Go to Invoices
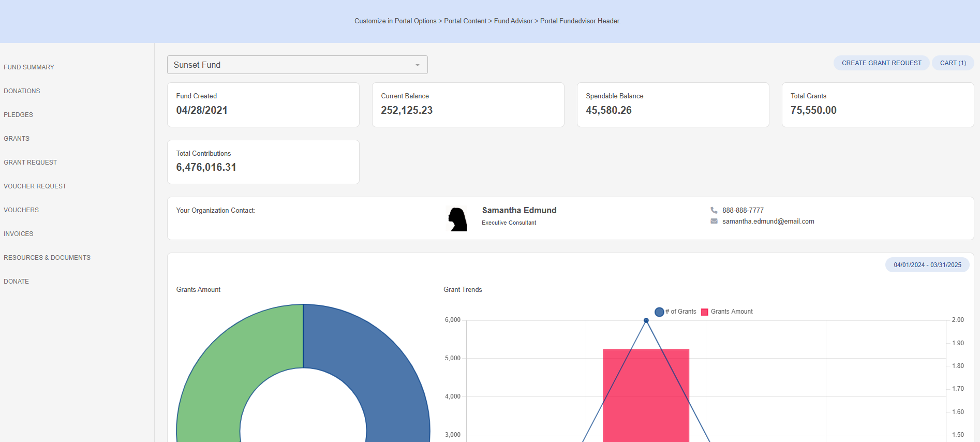The height and width of the screenshot is (442, 980). (18, 234)
